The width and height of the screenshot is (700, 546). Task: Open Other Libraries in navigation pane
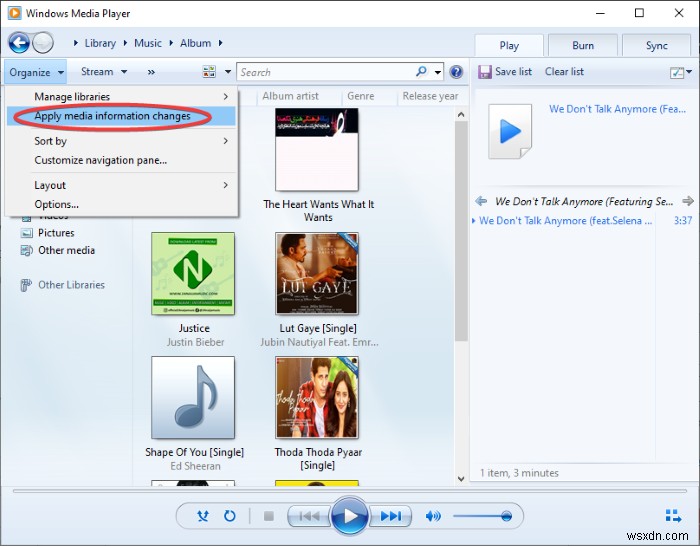[71, 285]
